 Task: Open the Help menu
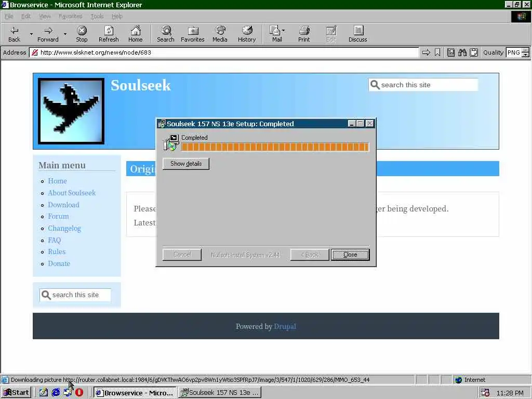[x=117, y=16]
